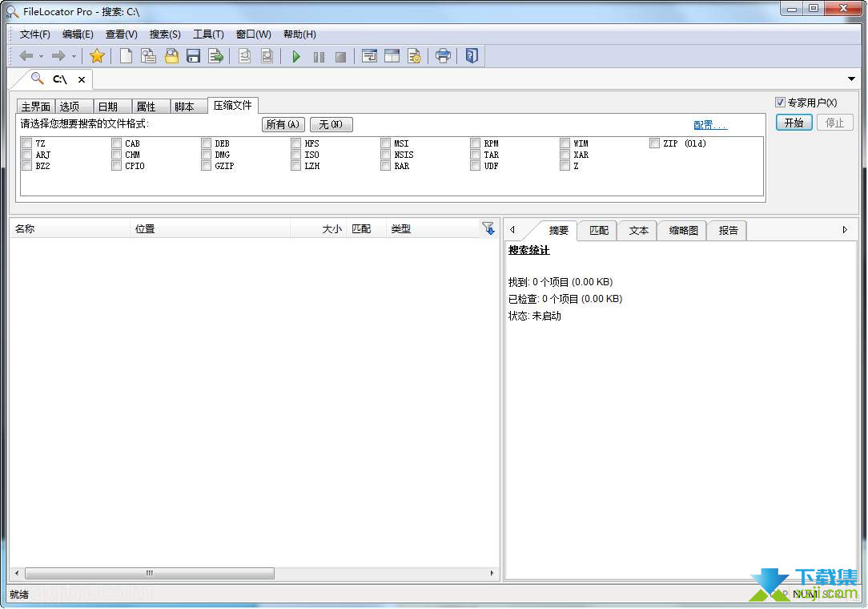The width and height of the screenshot is (868, 609).
Task: Export results using the green arrow icon
Action: click(x=216, y=56)
